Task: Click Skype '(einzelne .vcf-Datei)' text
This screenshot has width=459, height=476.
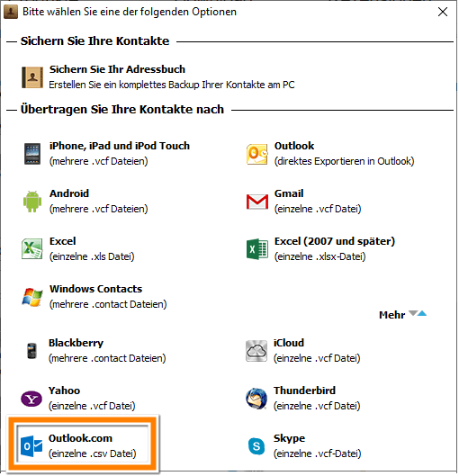Action: point(317,454)
